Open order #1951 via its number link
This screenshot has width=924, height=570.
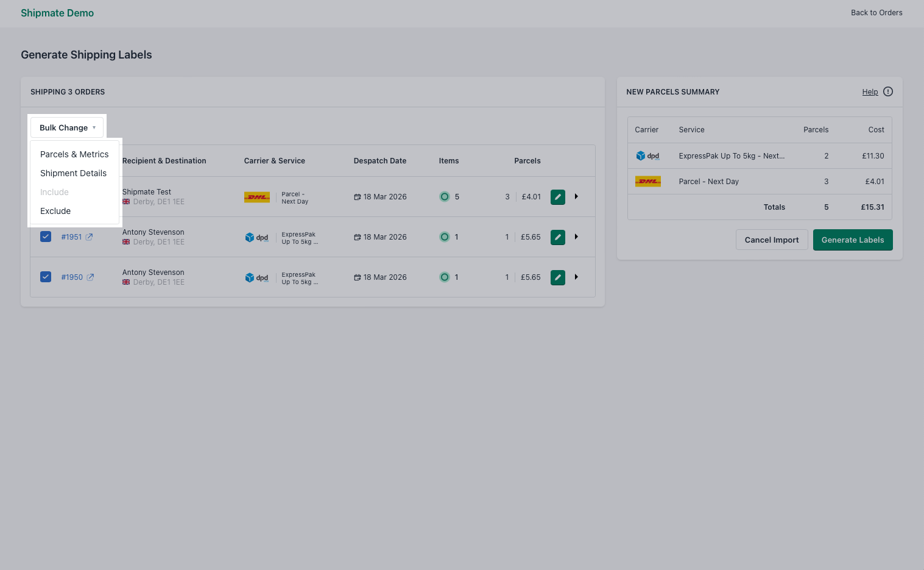[71, 237]
